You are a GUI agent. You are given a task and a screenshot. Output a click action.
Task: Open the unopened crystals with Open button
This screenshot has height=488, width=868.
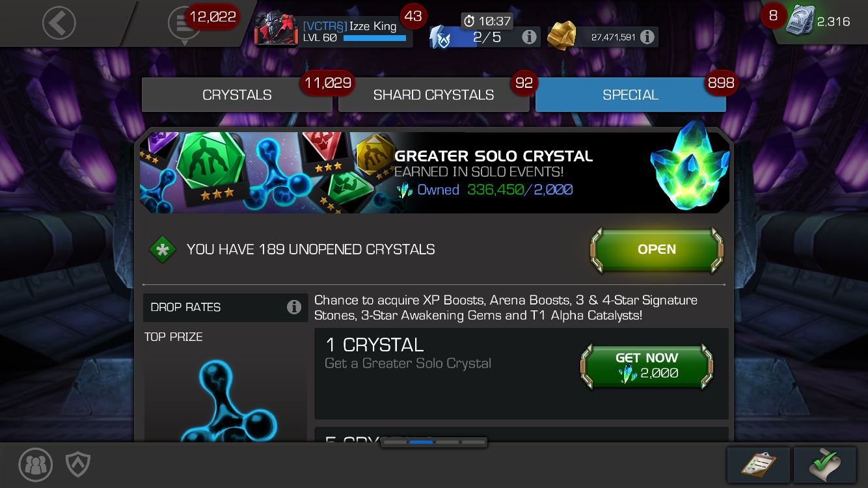point(657,249)
